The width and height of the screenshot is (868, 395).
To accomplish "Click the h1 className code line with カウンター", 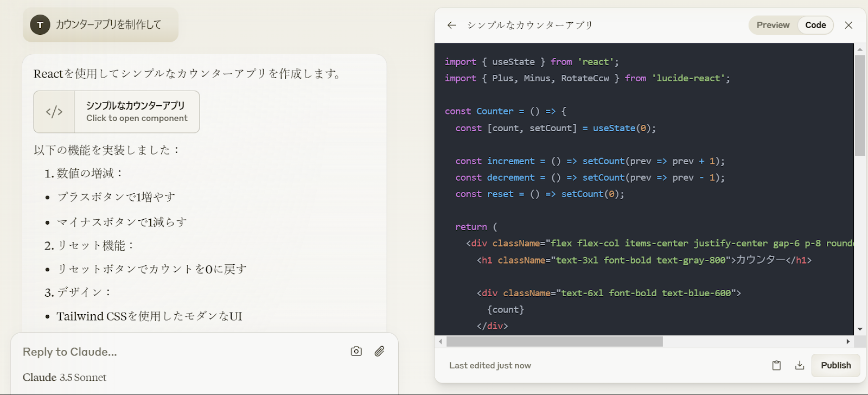I will (x=644, y=260).
